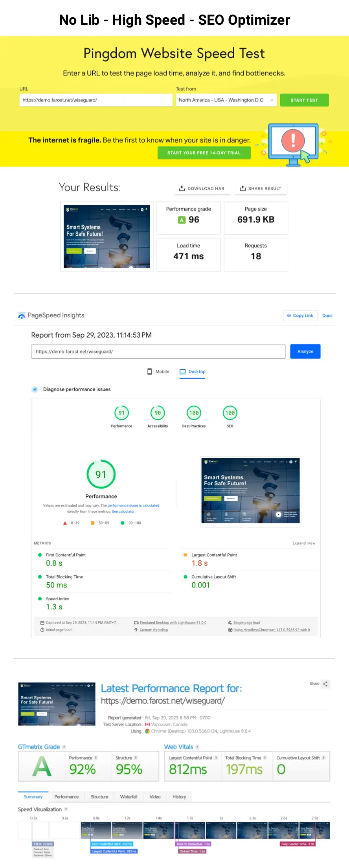Click the Accessibility 90 score gauge
The width and height of the screenshot is (349, 868).
pyautogui.click(x=158, y=413)
